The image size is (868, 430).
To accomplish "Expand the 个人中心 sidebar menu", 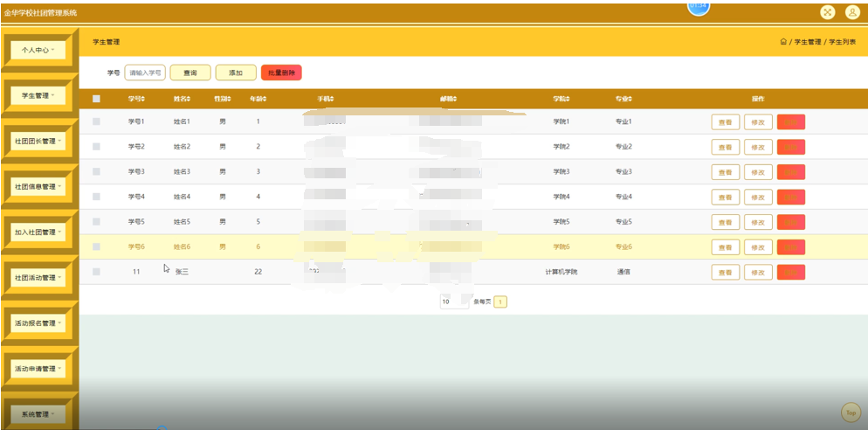I will (38, 50).
